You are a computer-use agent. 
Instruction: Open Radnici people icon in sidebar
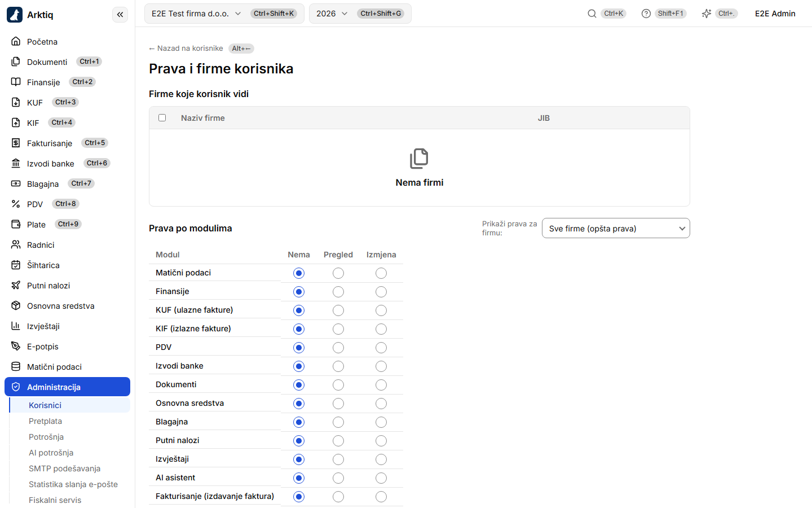coord(16,244)
